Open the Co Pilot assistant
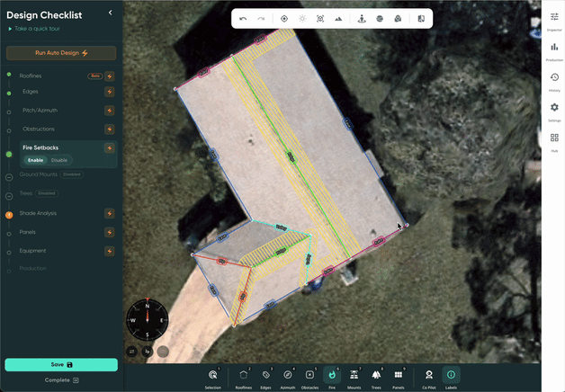The width and height of the screenshot is (565, 392). 429,378
